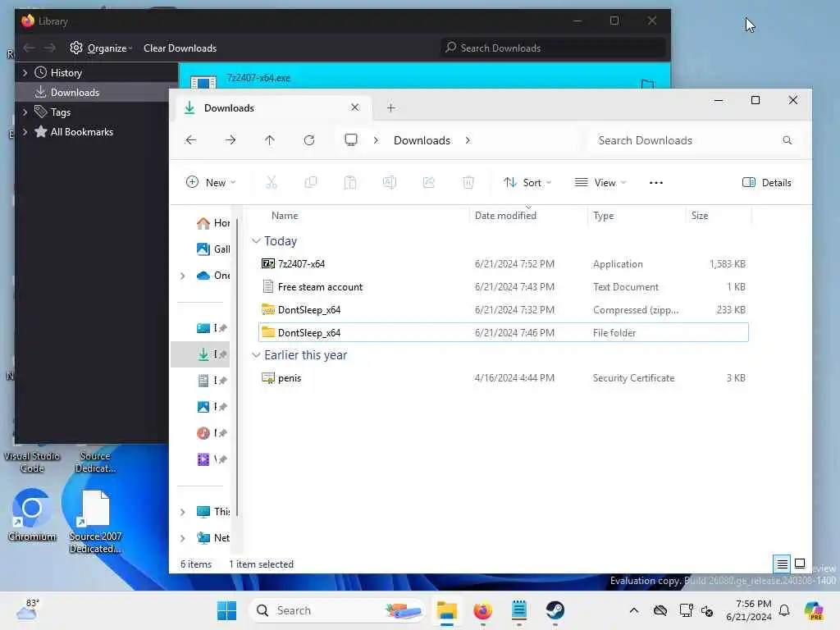
Task: Open Home in the Explorer navigation pane
Action: [213, 223]
